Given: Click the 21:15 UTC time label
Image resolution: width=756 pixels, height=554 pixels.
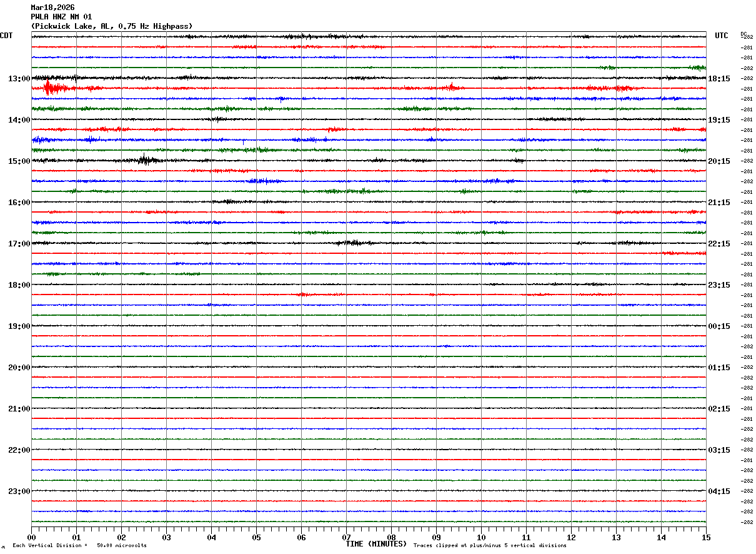Looking at the screenshot, I should 719,203.
